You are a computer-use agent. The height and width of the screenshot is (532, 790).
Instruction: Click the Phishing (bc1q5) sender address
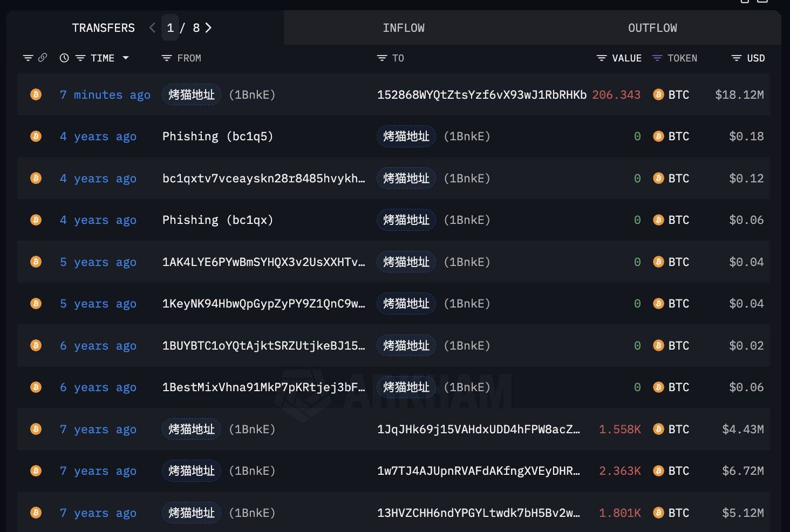(217, 137)
